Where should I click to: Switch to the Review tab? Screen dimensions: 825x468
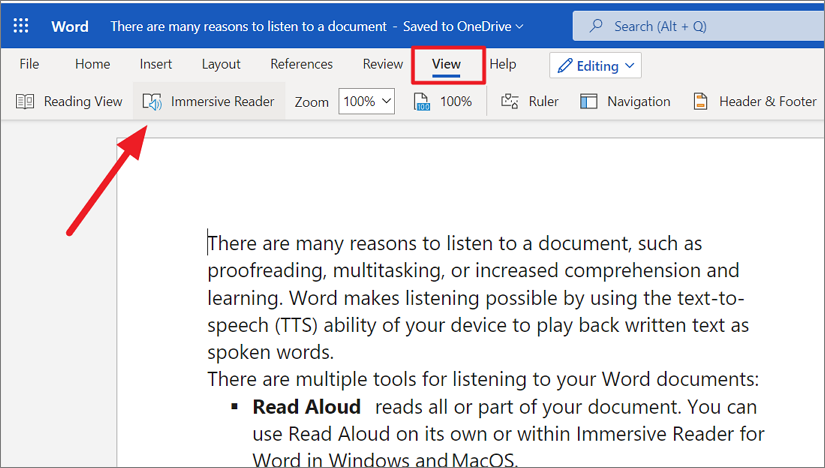click(383, 64)
